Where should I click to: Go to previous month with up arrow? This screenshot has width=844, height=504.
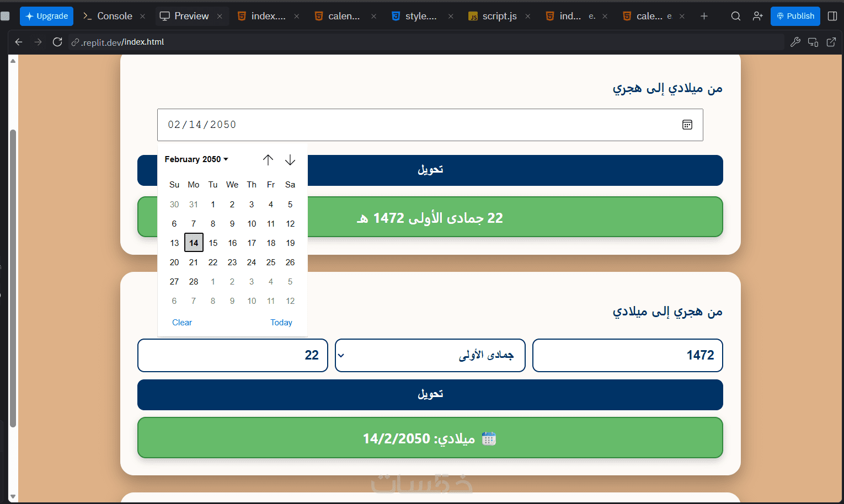pyautogui.click(x=268, y=160)
